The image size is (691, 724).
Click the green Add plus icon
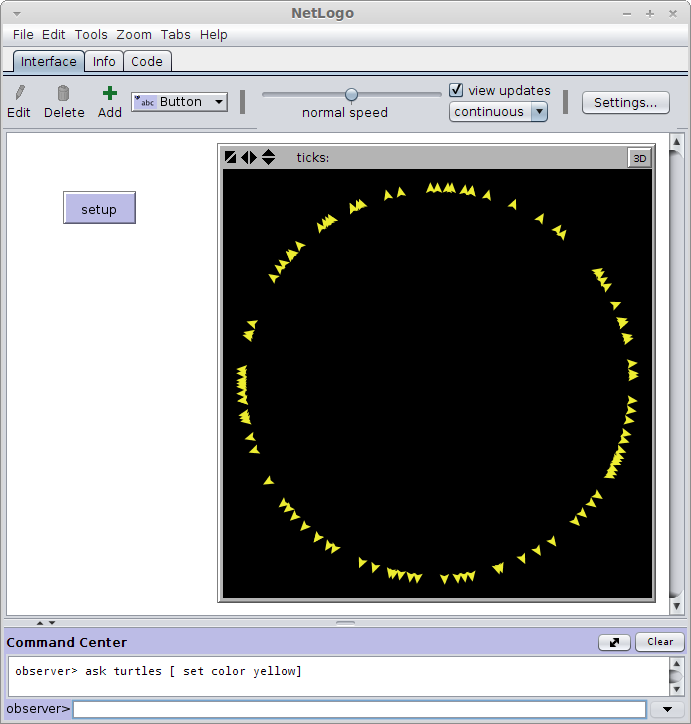click(110, 93)
